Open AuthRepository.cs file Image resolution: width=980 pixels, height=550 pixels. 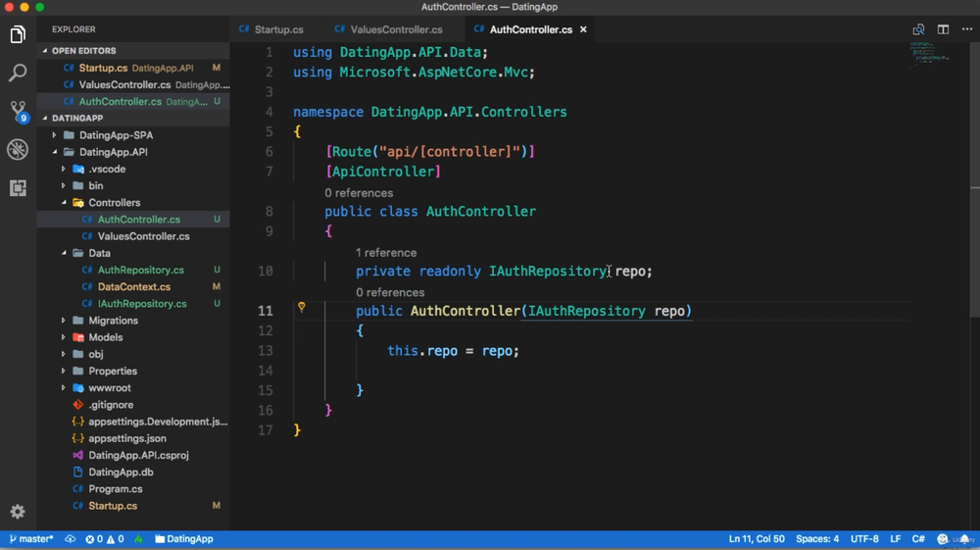(133, 270)
